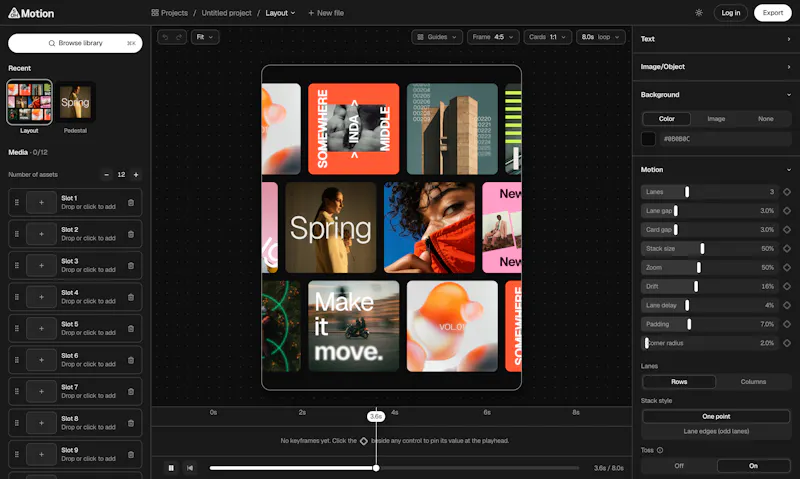Pin a keyframe for Zoom diamond
Image resolution: width=800 pixels, height=479 pixels.
click(787, 267)
